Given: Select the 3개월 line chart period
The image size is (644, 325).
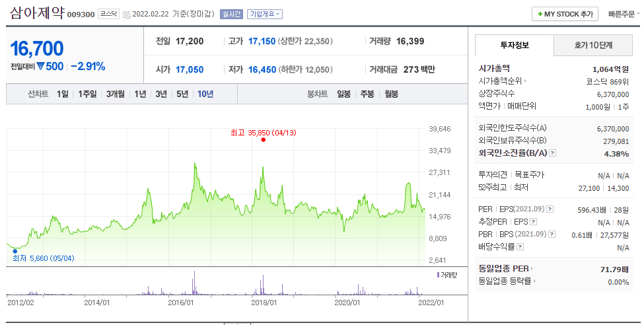Looking at the screenshot, I should coord(116,94).
